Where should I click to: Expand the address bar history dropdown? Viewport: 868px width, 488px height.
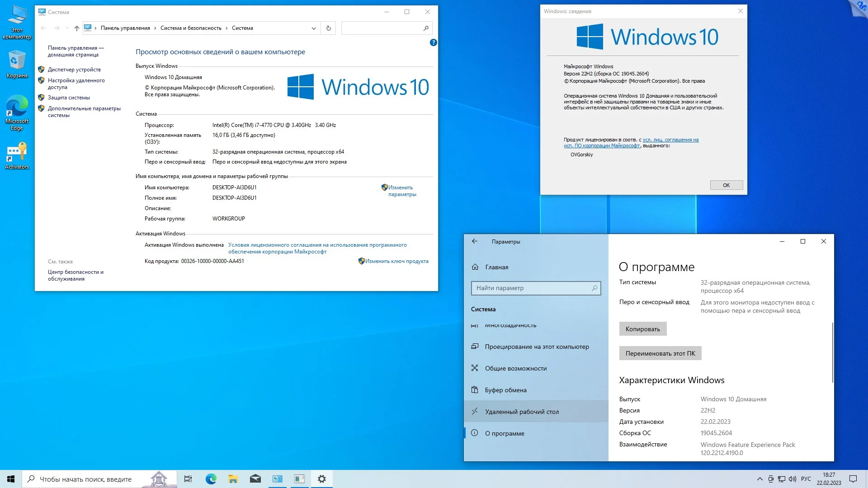click(x=313, y=28)
